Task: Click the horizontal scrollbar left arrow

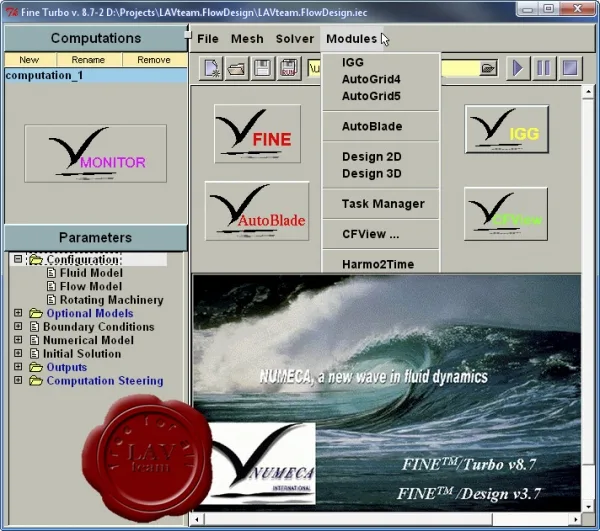Action: [x=197, y=520]
